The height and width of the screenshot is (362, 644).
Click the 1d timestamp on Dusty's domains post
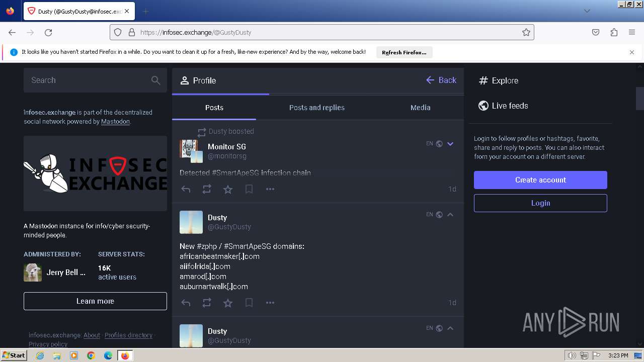[452, 303]
